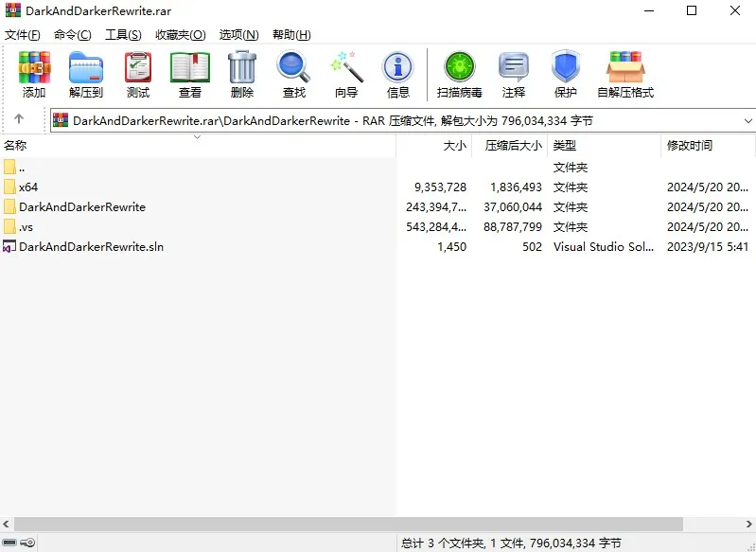Sort by Size (大小) column header
Viewport: 756px width, 552px height.
[x=434, y=145]
